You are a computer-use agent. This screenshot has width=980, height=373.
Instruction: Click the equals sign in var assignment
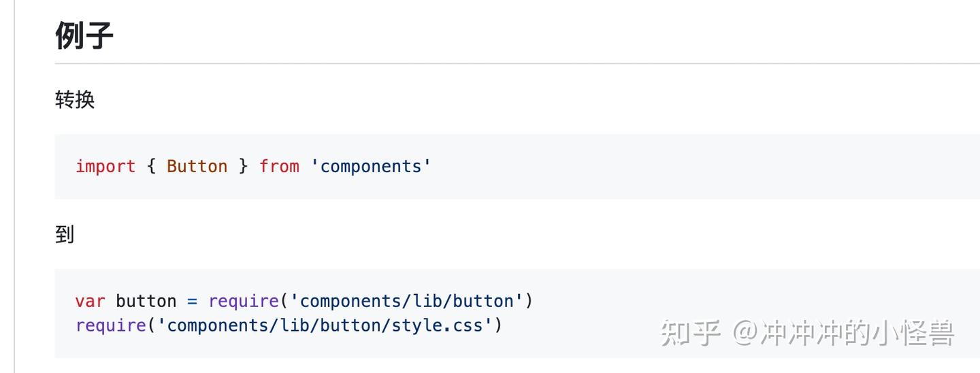click(x=192, y=302)
